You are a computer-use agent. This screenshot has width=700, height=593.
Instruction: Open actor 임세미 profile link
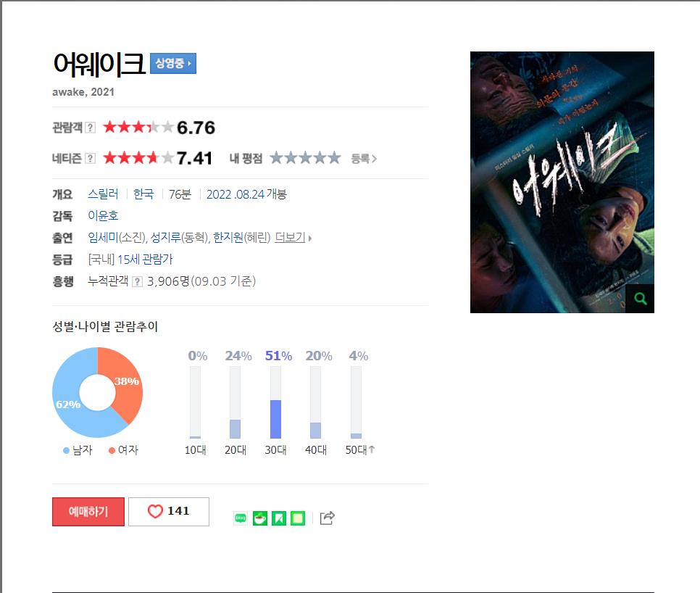pos(103,238)
